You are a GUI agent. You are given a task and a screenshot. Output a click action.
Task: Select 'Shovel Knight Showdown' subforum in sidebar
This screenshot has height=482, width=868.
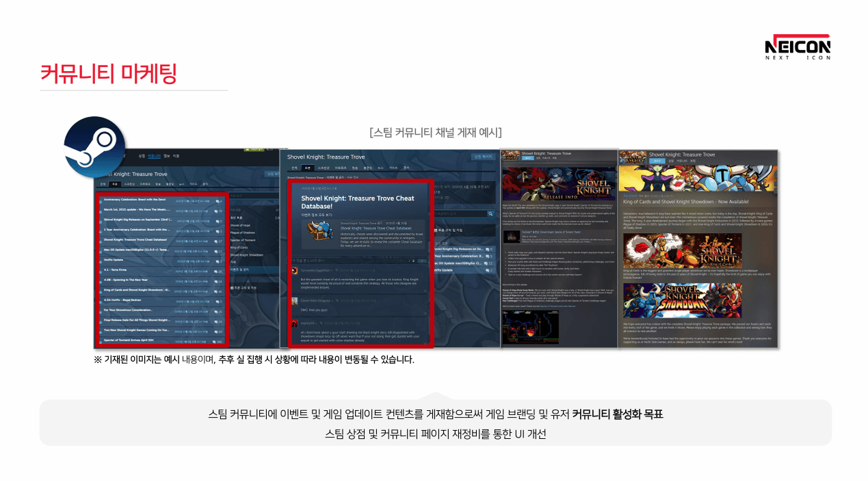pyautogui.click(x=246, y=254)
